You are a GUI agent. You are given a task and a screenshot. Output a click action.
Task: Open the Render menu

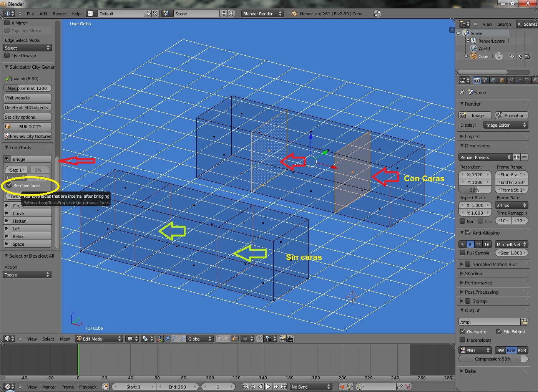pos(59,14)
